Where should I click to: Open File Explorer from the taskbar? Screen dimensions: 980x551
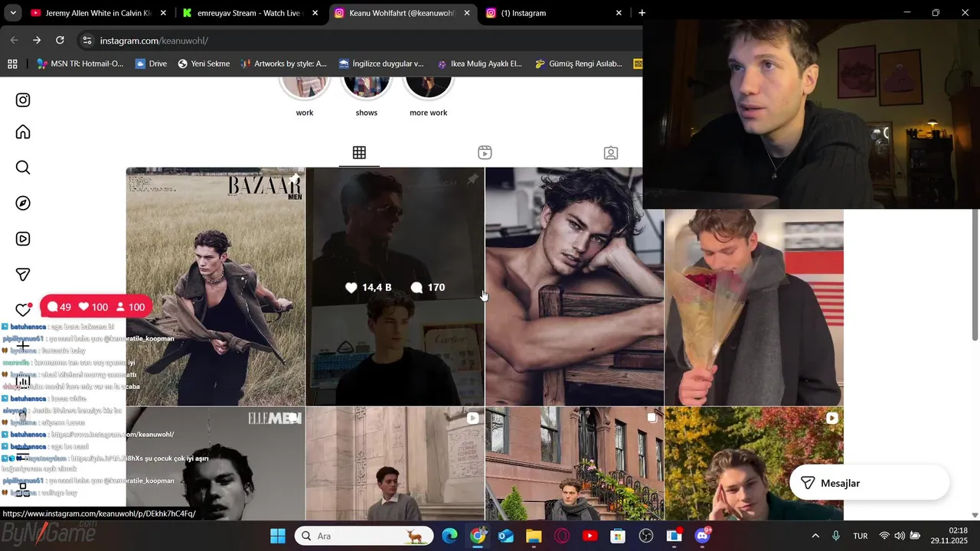[534, 536]
